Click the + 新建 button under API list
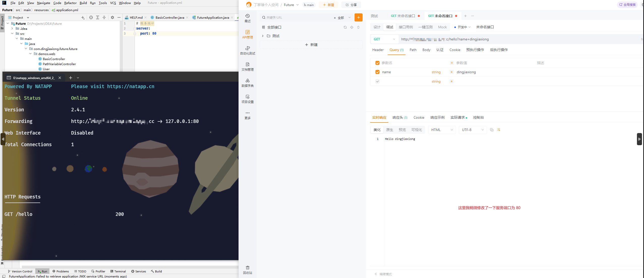Viewport: 644px width, 278px height. point(311,45)
